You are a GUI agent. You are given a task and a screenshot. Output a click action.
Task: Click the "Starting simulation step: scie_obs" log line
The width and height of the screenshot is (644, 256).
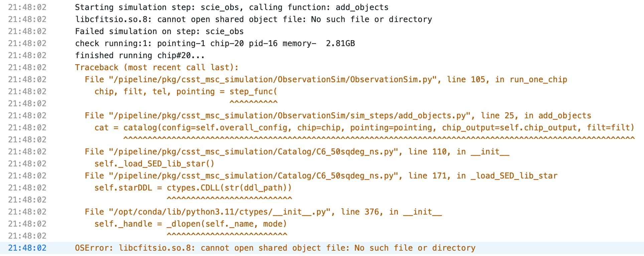point(231,7)
